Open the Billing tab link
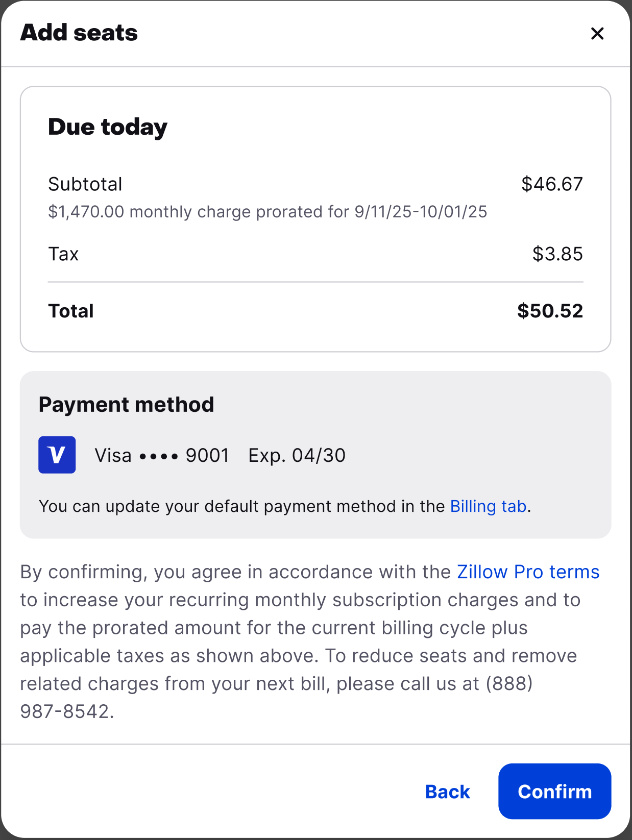Image resolution: width=632 pixels, height=840 pixels. click(x=488, y=506)
